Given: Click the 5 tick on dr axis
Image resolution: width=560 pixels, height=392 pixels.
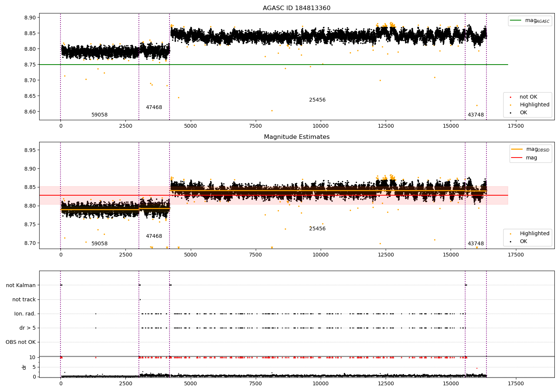Looking at the screenshot, I should point(34,367).
